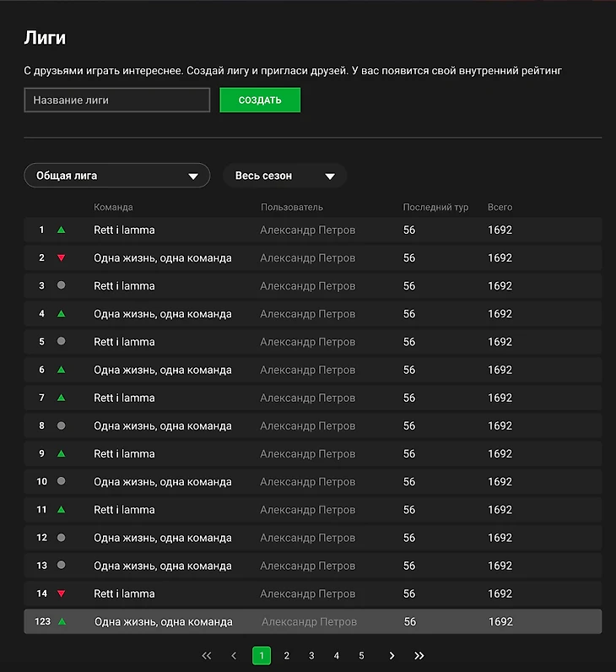Click the green up arrow in row 123
Screen dimensions: 616x672
pos(62,621)
